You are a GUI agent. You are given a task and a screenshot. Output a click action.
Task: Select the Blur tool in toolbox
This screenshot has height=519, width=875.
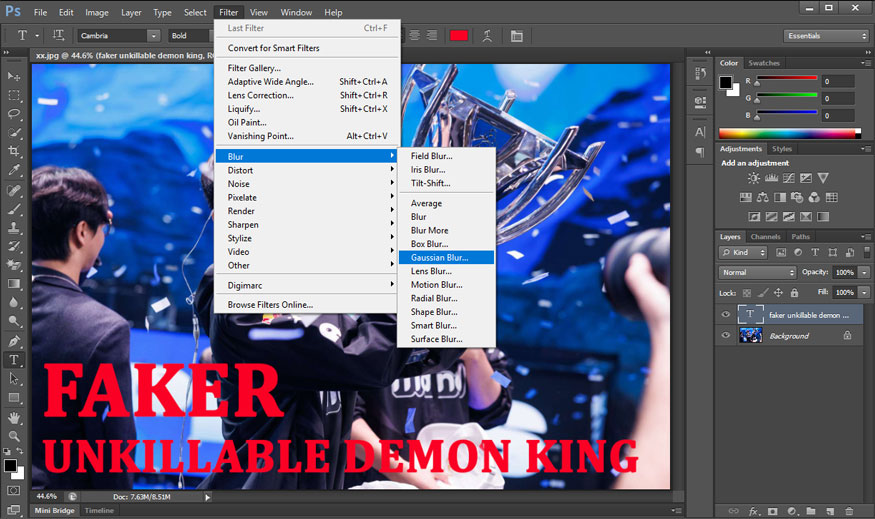pos(14,302)
